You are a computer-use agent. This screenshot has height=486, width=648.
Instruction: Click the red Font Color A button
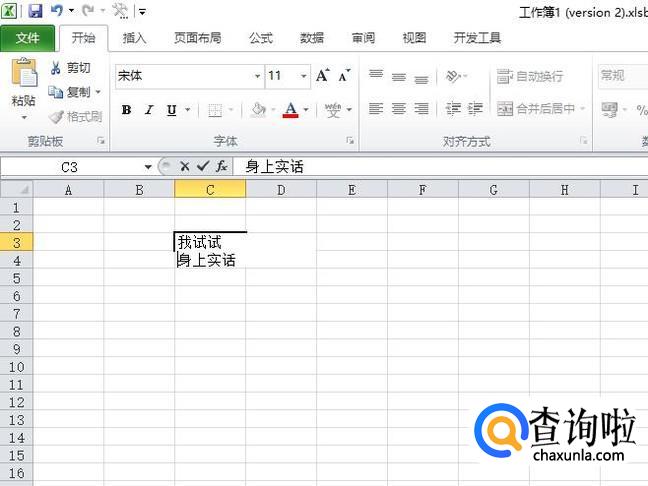point(291,110)
